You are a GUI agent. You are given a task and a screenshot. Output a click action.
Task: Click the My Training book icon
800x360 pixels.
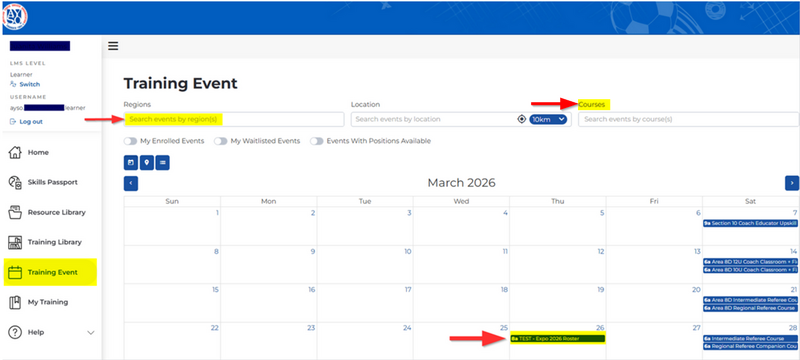(x=16, y=302)
